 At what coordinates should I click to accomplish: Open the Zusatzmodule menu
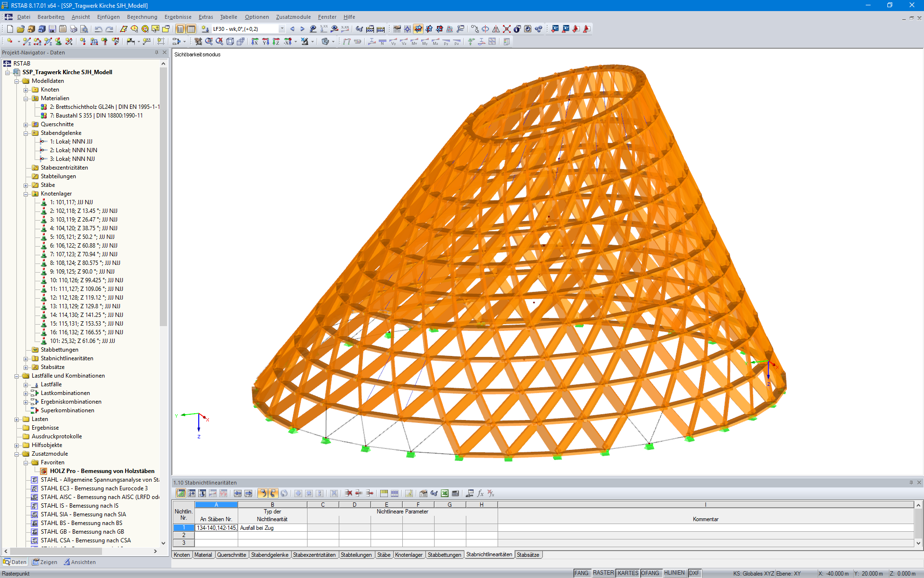coord(293,17)
